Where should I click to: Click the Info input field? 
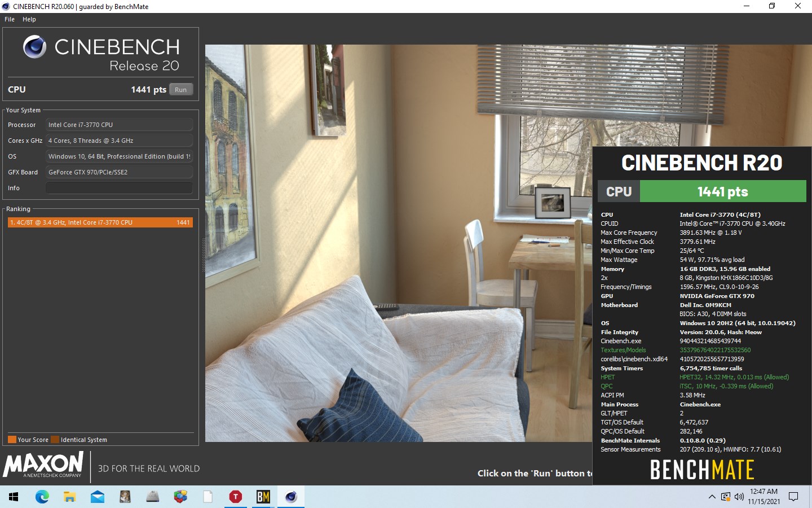point(119,188)
